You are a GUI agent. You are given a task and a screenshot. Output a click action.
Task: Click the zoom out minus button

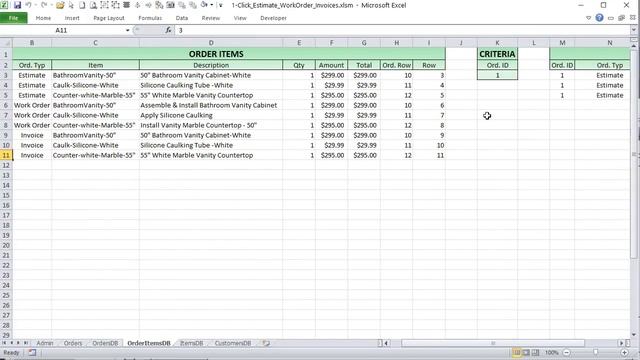click(567, 352)
